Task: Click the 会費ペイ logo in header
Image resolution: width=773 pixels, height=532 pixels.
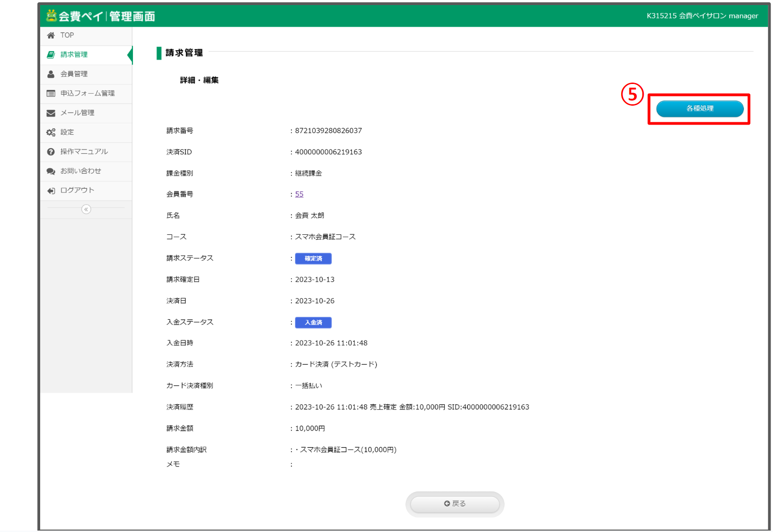Action: point(101,16)
